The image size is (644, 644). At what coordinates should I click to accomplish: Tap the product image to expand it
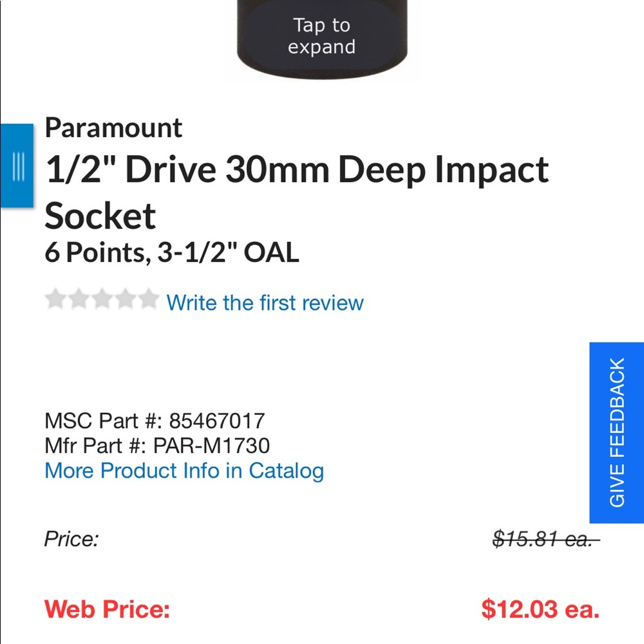point(322,39)
